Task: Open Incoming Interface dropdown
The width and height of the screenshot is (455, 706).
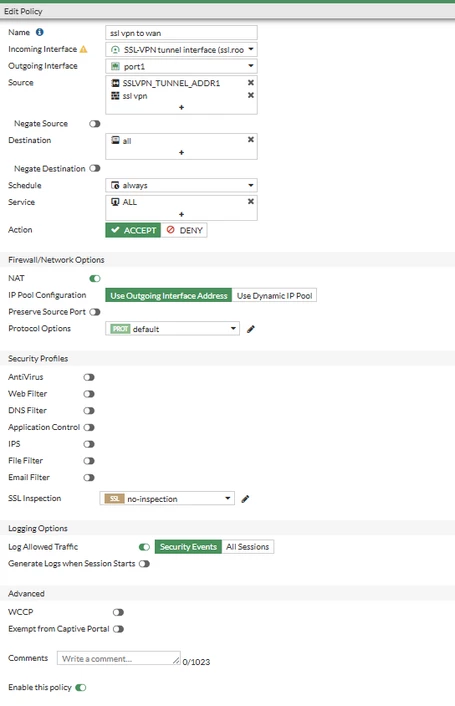Action: [181, 50]
